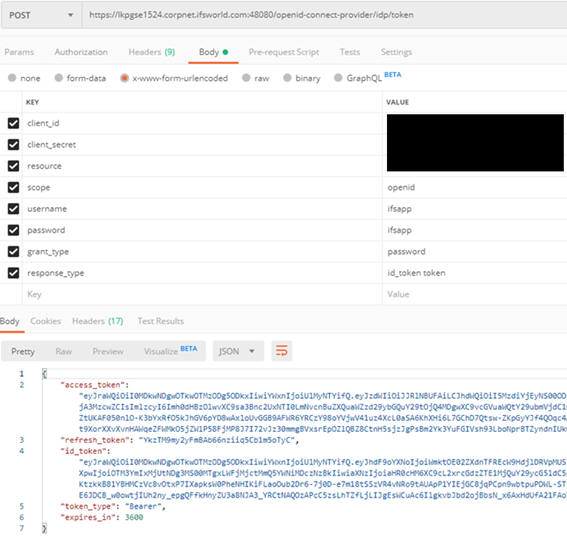The height and width of the screenshot is (538, 567).
Task: Open the POST method dropdown
Action: 41,15
